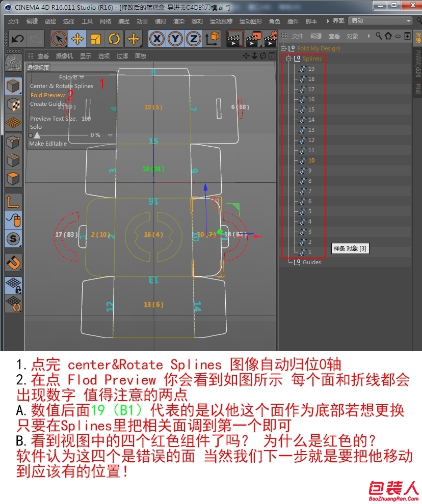Open the viewport 过滤 menu
Screen dimensions: 422x504
122,56
